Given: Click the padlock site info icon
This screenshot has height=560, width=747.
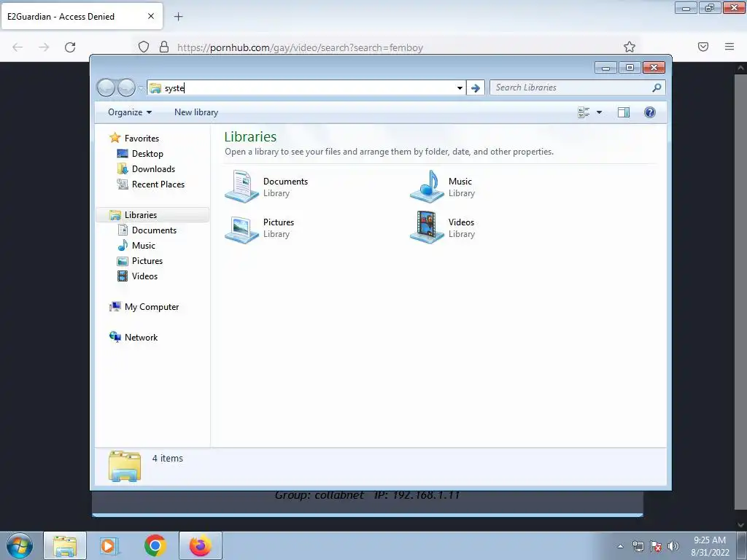Looking at the screenshot, I should [x=164, y=47].
